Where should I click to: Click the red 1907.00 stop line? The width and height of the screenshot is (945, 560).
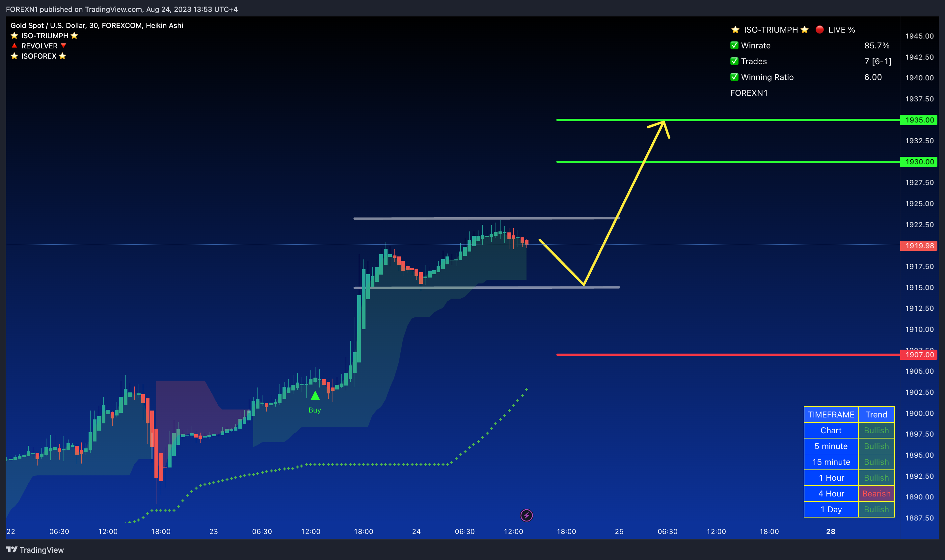coord(728,355)
